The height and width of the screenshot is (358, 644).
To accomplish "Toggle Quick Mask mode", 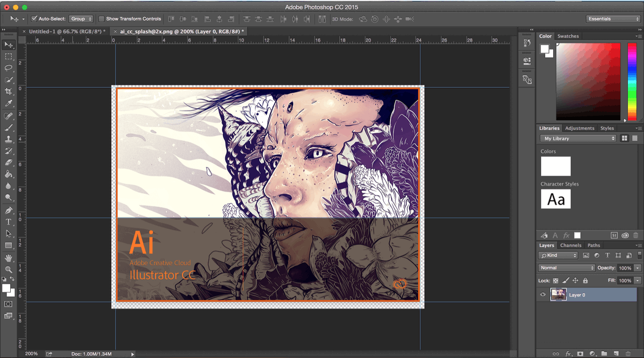I will pyautogui.click(x=9, y=304).
